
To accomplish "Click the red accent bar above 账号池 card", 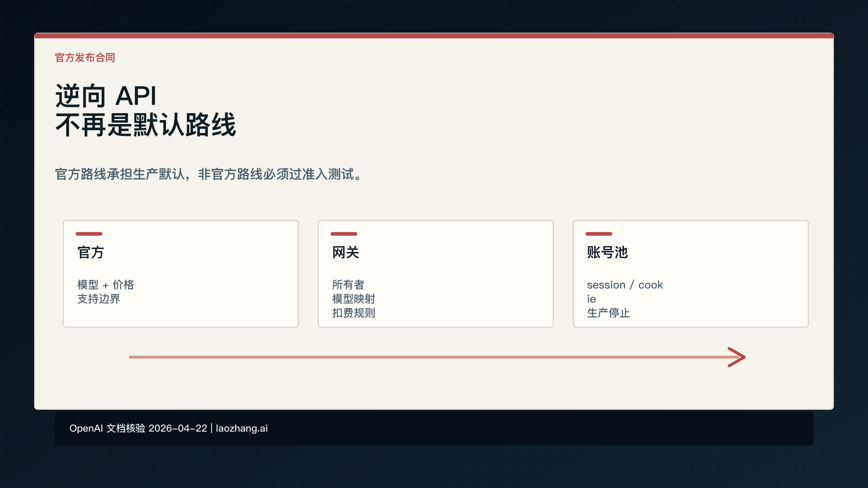I will 599,234.
